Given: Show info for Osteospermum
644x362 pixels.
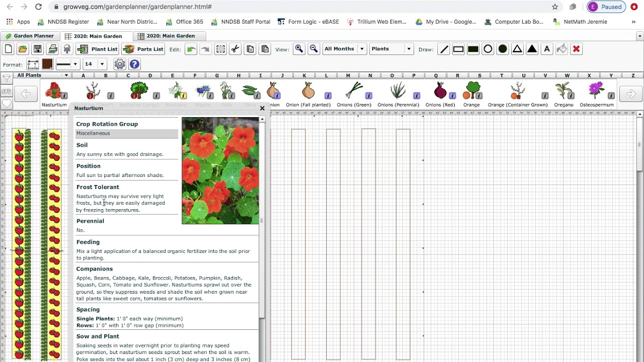Looking at the screenshot, I should (x=611, y=96).
